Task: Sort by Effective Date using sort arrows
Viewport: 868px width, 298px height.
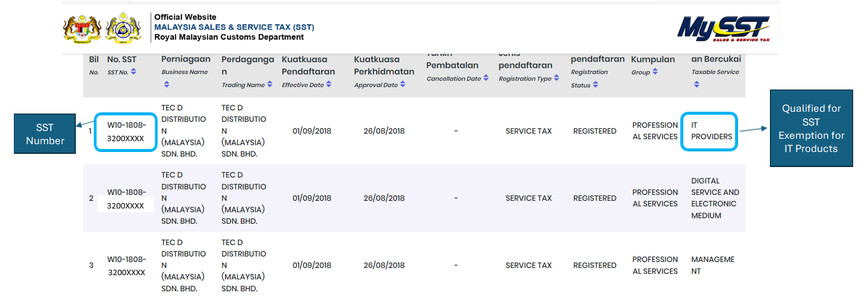Action: click(329, 85)
